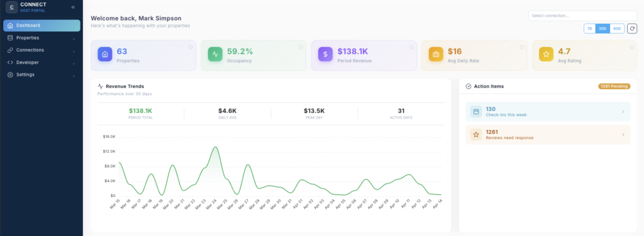Click the Avg Rating star icon
This screenshot has height=236, width=644.
click(x=547, y=54)
